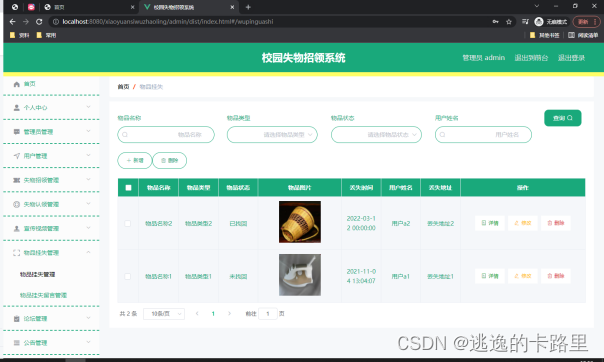Click the page 1 pagination number

[x=213, y=314]
